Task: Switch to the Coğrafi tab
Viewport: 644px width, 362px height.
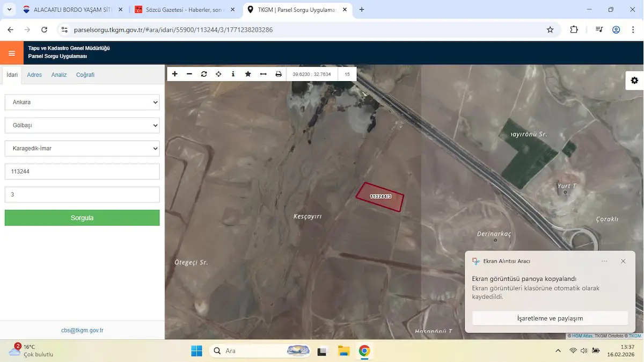Action: pos(85,75)
